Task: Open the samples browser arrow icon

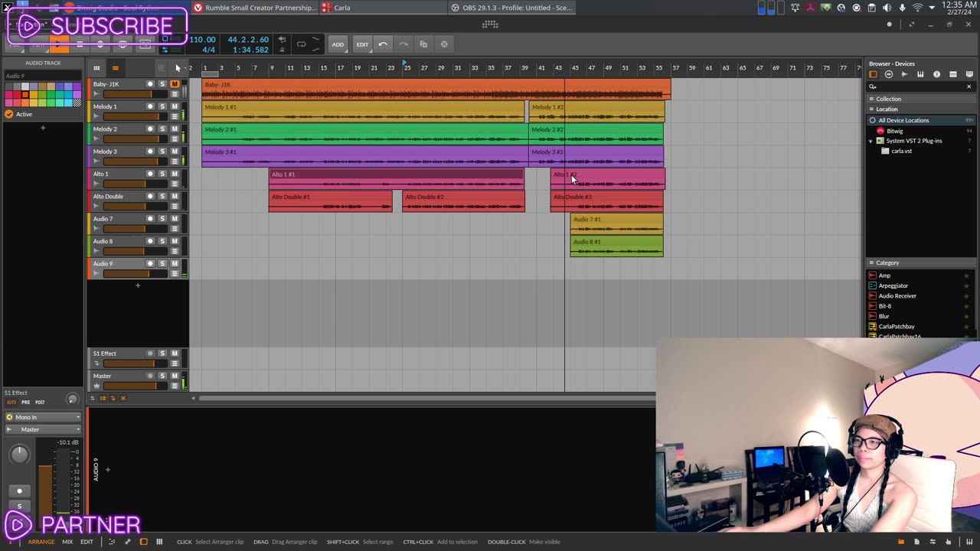Action: click(904, 74)
